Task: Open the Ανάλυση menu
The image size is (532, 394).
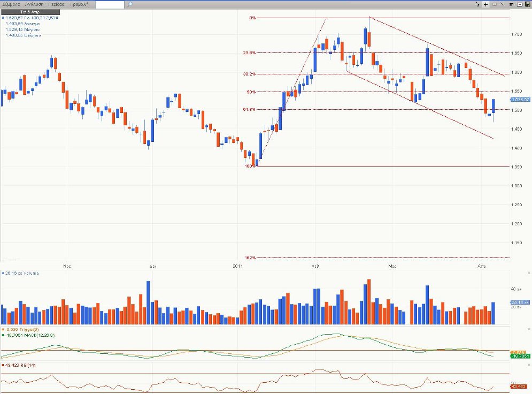Action: tap(34, 4)
